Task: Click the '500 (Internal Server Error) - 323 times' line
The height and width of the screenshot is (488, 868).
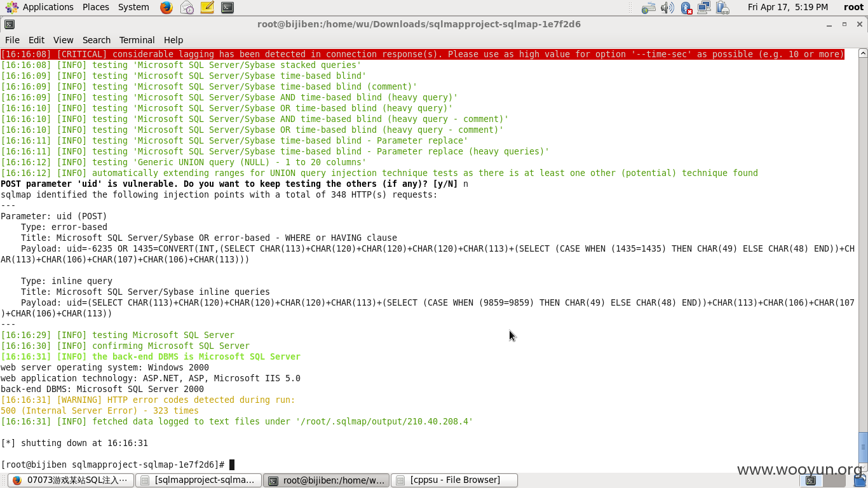Action: (100, 410)
